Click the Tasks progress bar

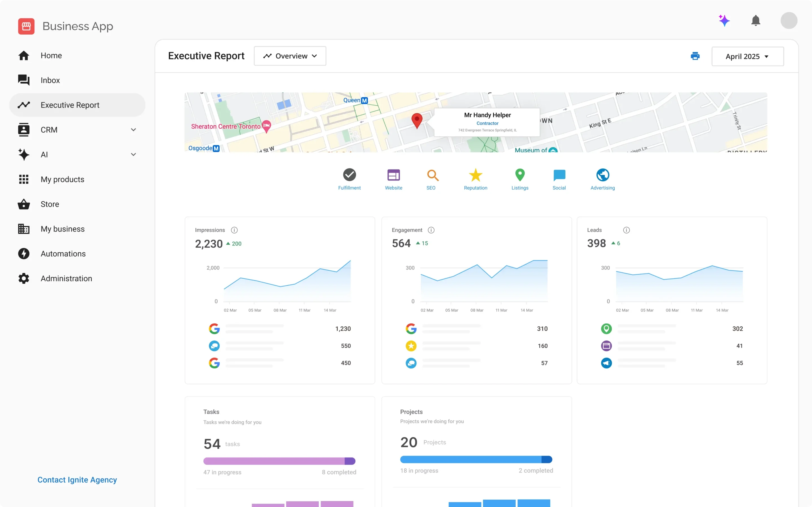click(279, 461)
